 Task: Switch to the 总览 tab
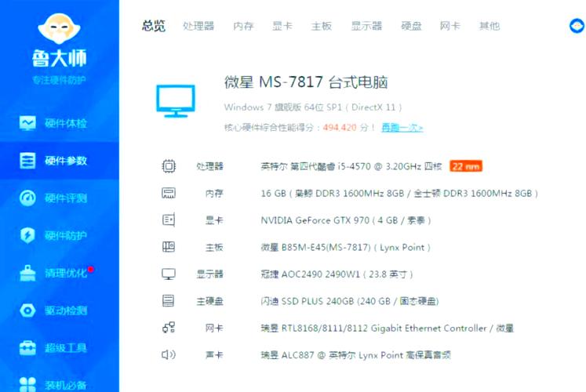point(154,26)
